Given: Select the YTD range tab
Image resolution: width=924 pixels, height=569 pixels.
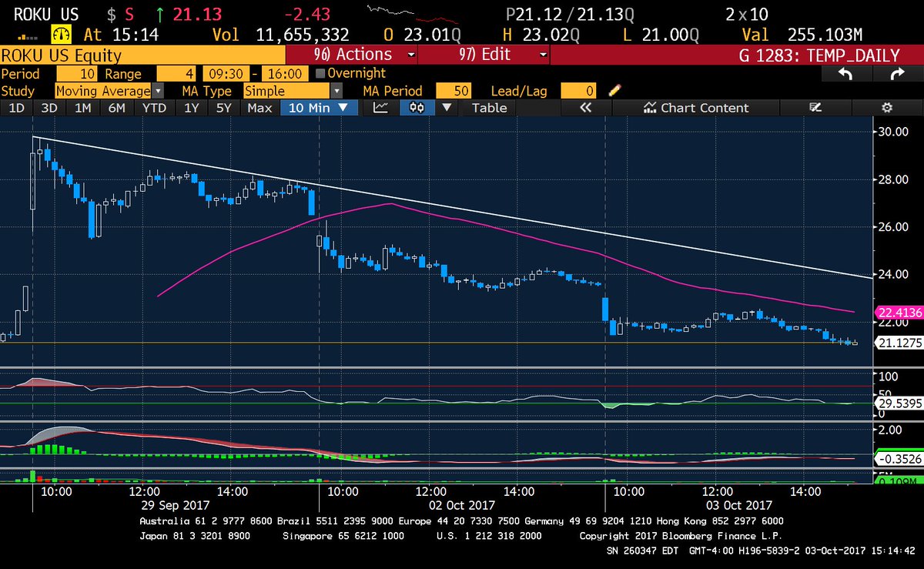Looking at the screenshot, I should click(x=155, y=108).
